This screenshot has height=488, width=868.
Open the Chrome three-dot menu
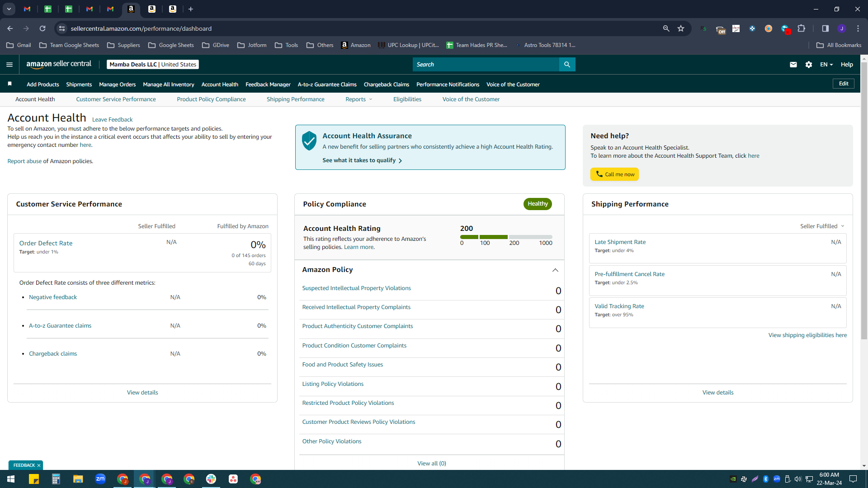point(858,28)
